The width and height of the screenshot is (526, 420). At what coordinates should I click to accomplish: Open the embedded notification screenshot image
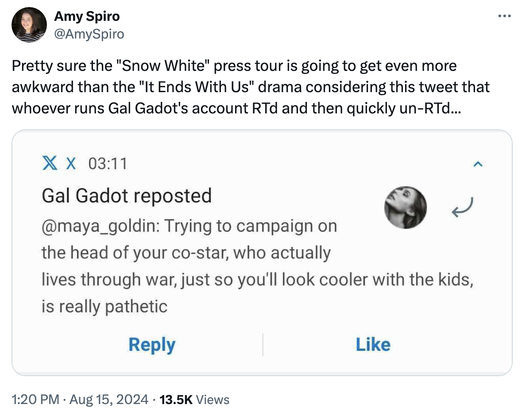pyautogui.click(x=262, y=253)
